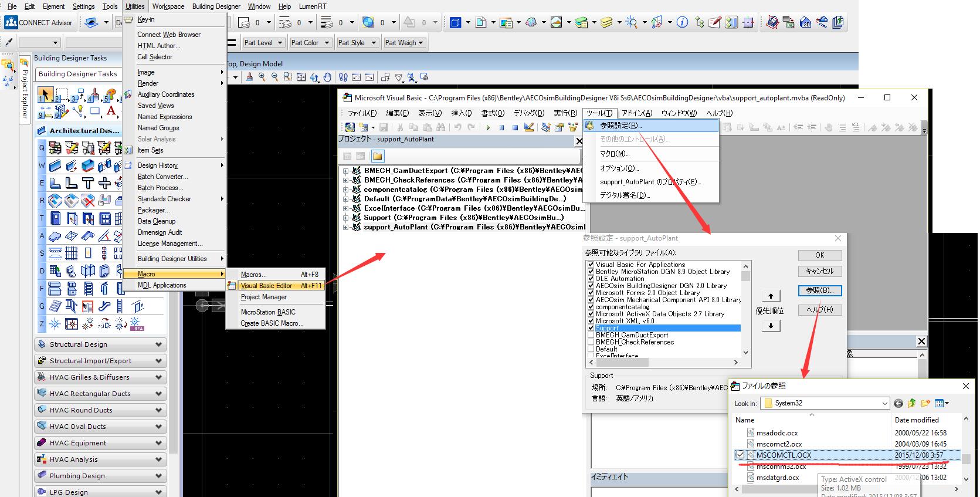Activate the Pan View hand tool
The width and height of the screenshot is (980, 497).
[327, 77]
